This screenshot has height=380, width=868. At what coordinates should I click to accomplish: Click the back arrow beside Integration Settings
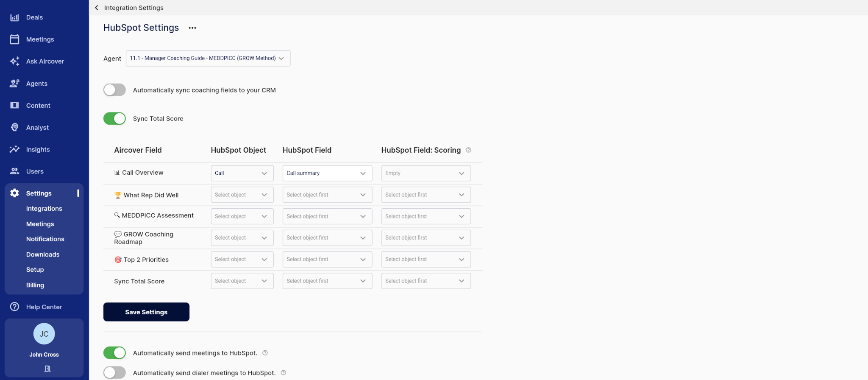point(97,8)
